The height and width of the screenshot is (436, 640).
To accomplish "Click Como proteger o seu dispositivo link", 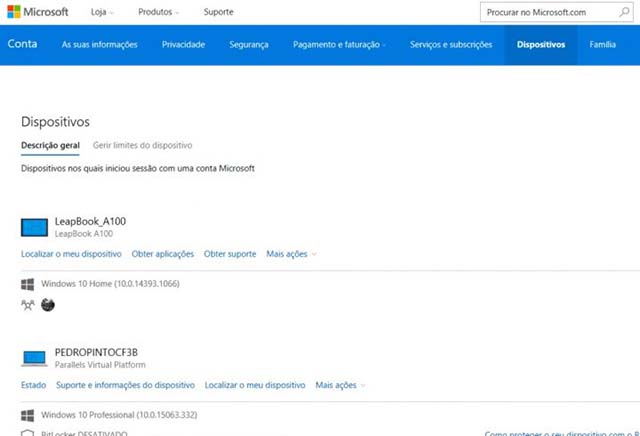I will click(x=562, y=434).
